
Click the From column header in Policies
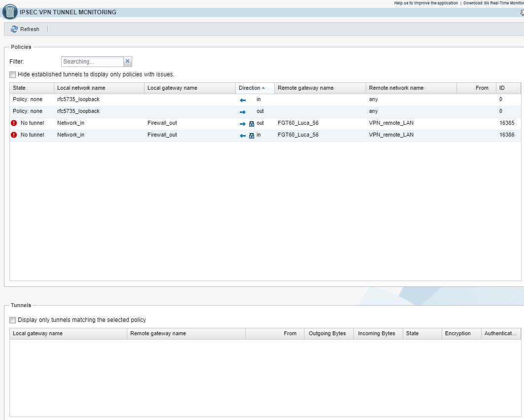coord(476,88)
